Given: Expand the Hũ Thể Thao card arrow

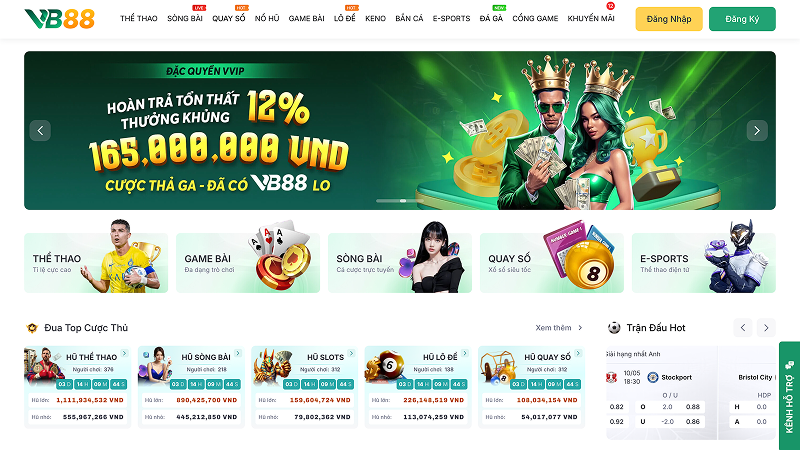Looking at the screenshot, I should pyautogui.click(x=124, y=353).
